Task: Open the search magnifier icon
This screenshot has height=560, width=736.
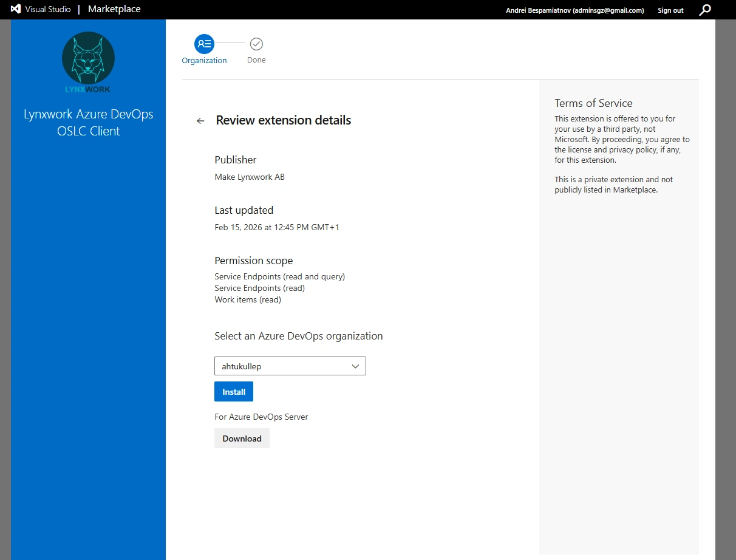Action: coord(705,10)
